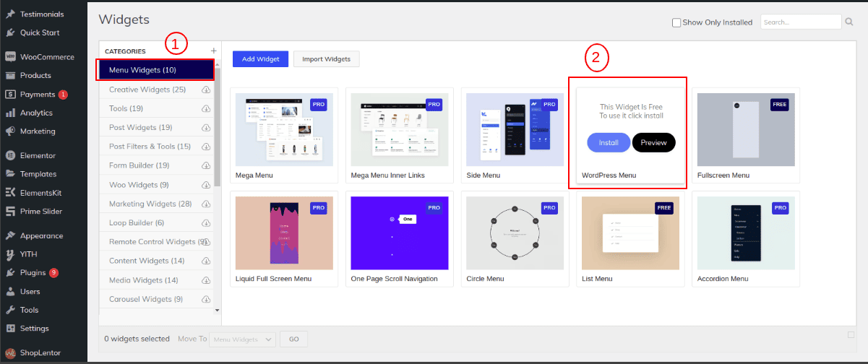This screenshot has height=364, width=868.
Task: Click download icon beside Content Widgets (14)
Action: 206,261
